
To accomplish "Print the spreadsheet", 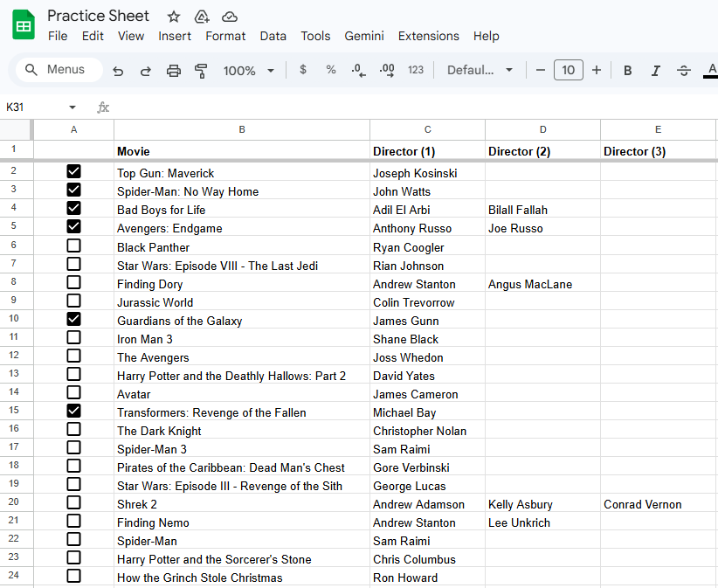I will (x=174, y=71).
